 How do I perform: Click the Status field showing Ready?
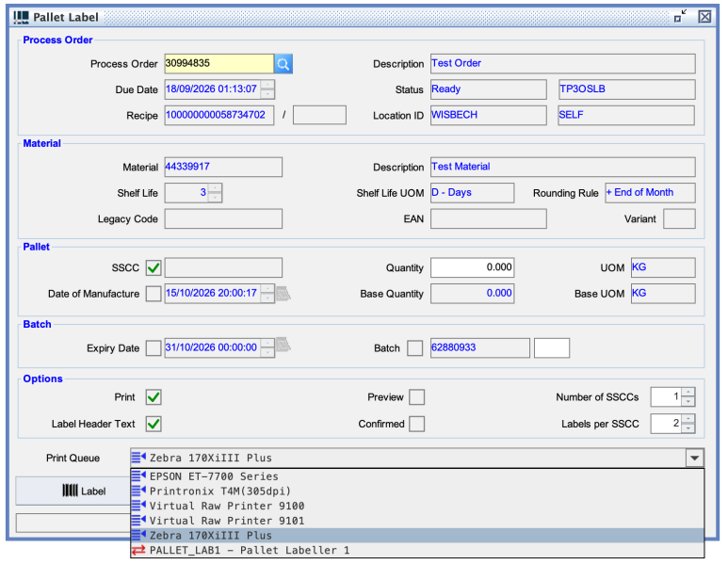pos(489,89)
